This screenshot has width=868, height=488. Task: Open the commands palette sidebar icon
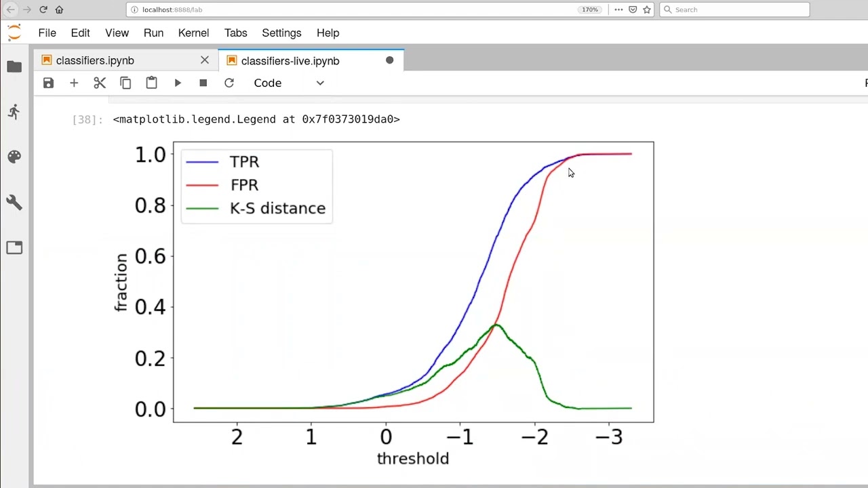[14, 157]
